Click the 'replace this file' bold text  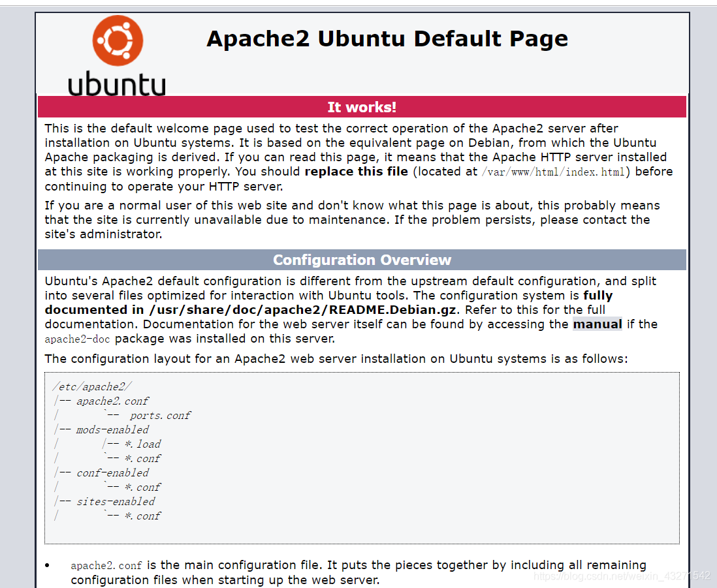pos(356,172)
